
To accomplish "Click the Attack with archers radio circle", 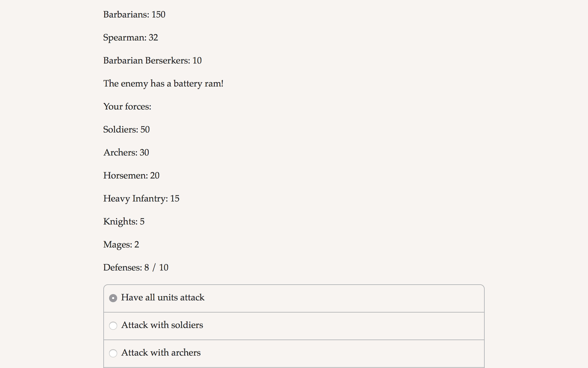I will point(113,353).
